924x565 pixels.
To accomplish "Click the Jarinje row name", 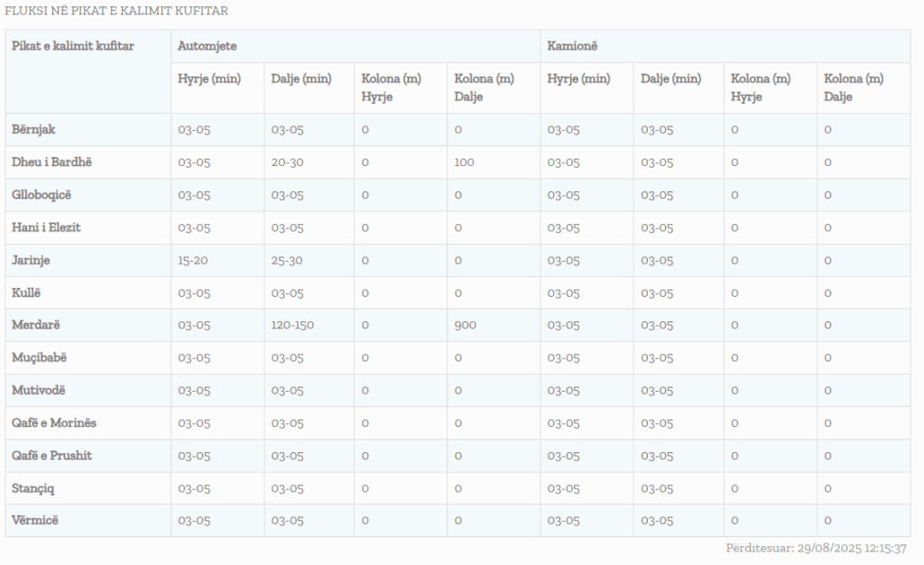I will click(x=31, y=260).
